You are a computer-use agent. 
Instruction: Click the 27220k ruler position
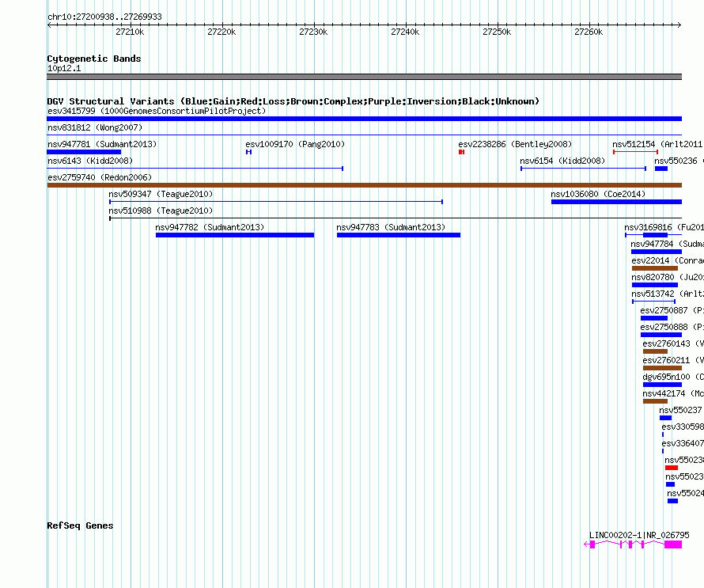point(221,32)
